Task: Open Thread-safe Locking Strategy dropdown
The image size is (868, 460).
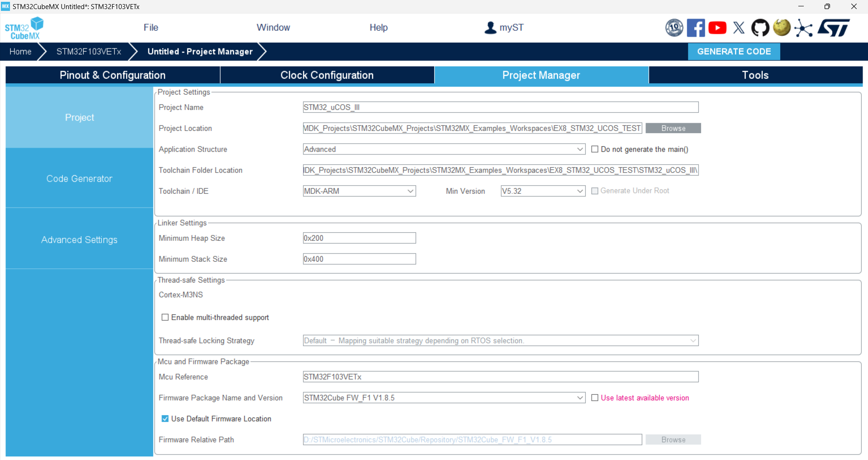Action: 501,340
